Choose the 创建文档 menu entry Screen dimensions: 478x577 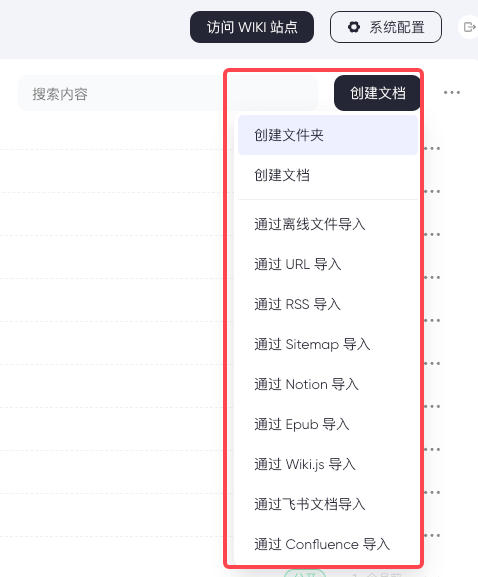327,175
